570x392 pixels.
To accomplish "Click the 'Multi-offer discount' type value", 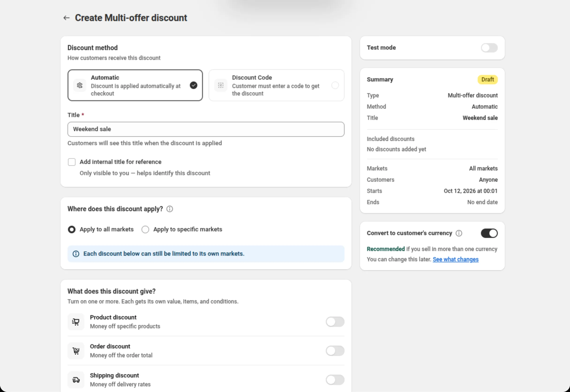I will tap(472, 95).
